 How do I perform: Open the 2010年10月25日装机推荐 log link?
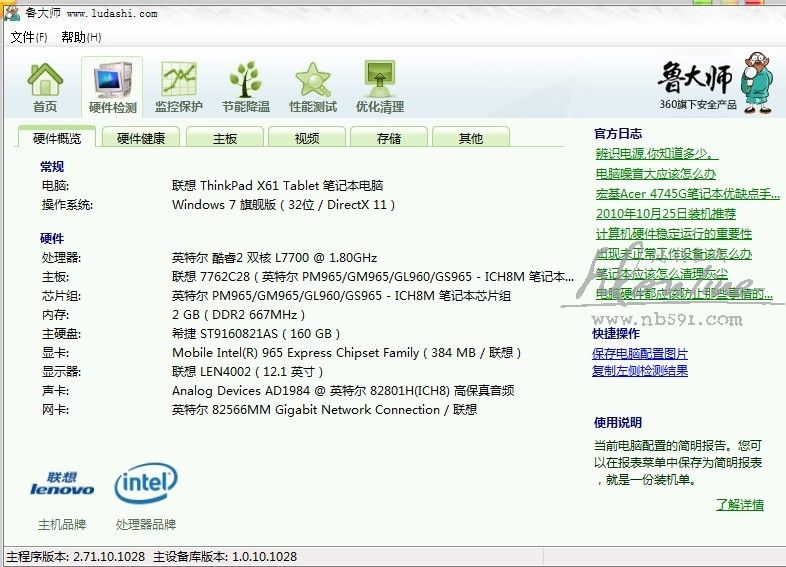pos(665,213)
